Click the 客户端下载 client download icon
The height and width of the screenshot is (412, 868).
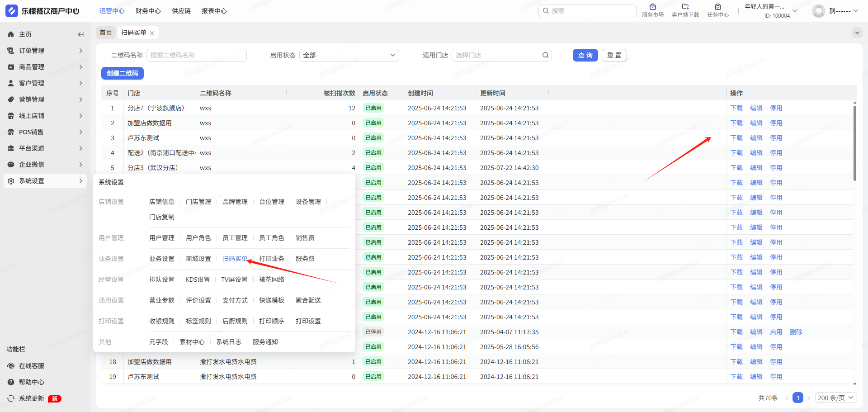685,7
